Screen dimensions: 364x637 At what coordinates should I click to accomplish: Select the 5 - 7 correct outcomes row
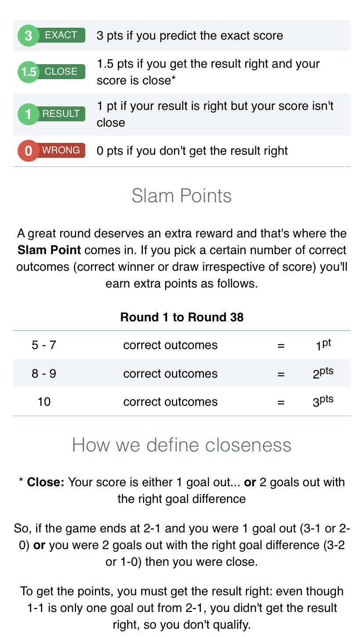pos(182,345)
